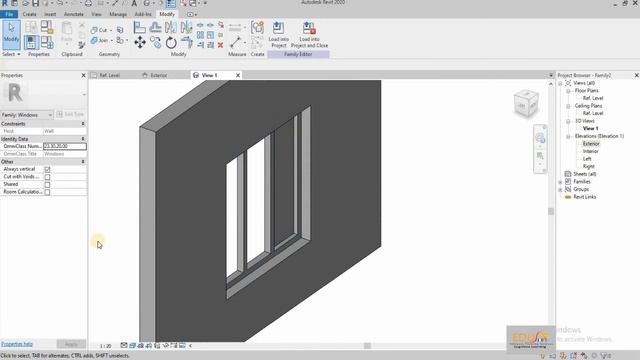The width and height of the screenshot is (640, 360).
Task: Click the red Delete icon
Action: coord(220,45)
